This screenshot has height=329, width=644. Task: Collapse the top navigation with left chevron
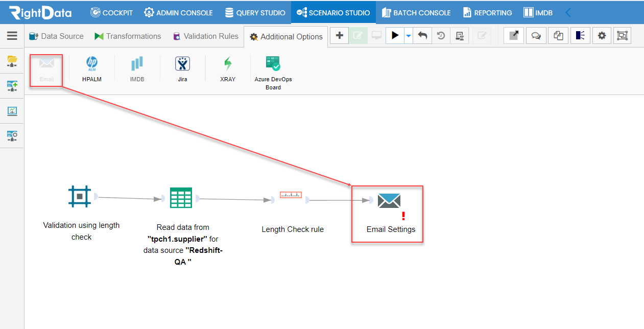coord(568,12)
